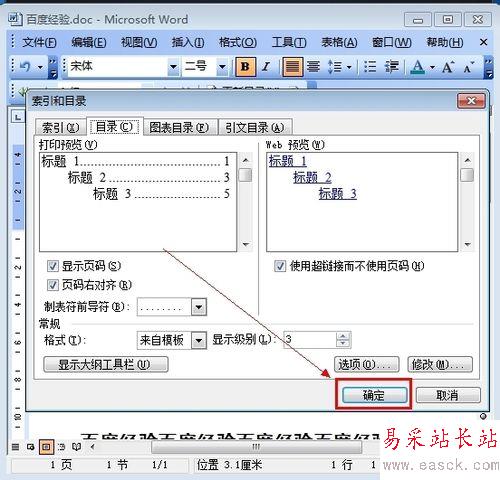Switch to the 图表目录(F) tab

180,127
